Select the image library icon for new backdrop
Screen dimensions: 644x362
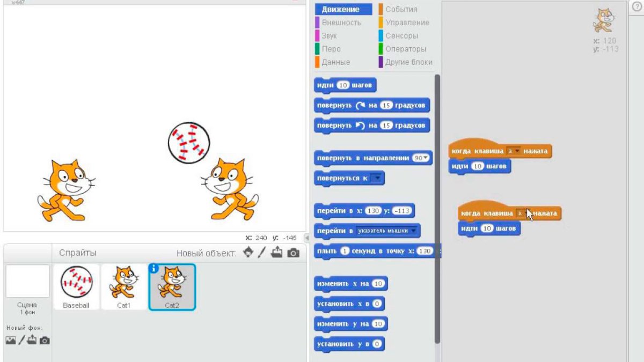(x=10, y=339)
